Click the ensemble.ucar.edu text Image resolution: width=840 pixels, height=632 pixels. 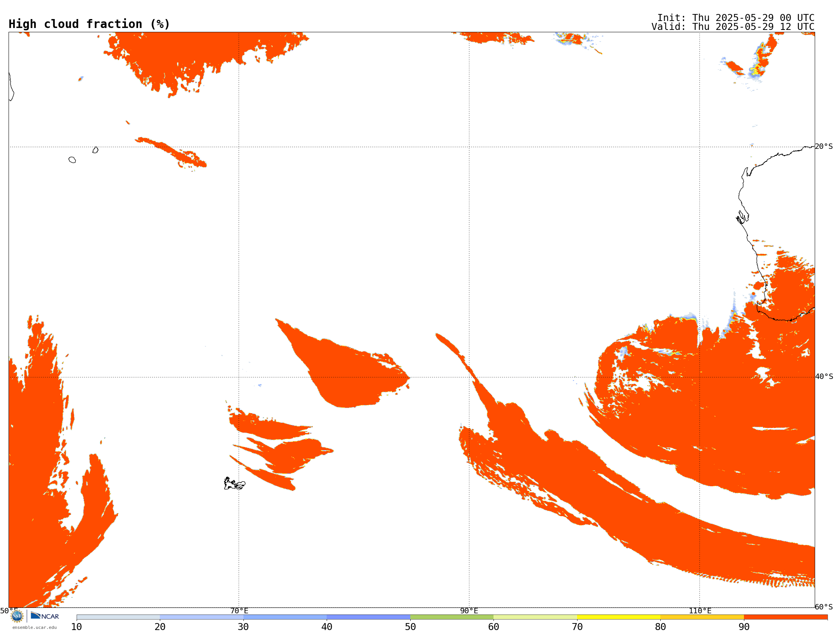[x=35, y=627]
